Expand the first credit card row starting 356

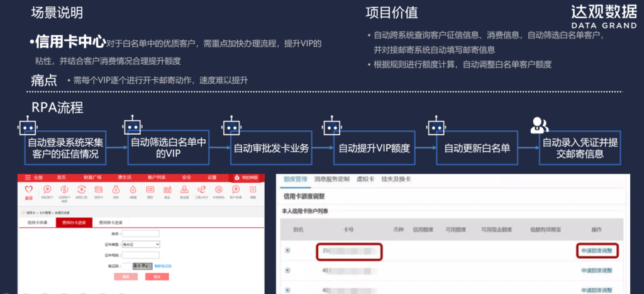[x=287, y=251]
